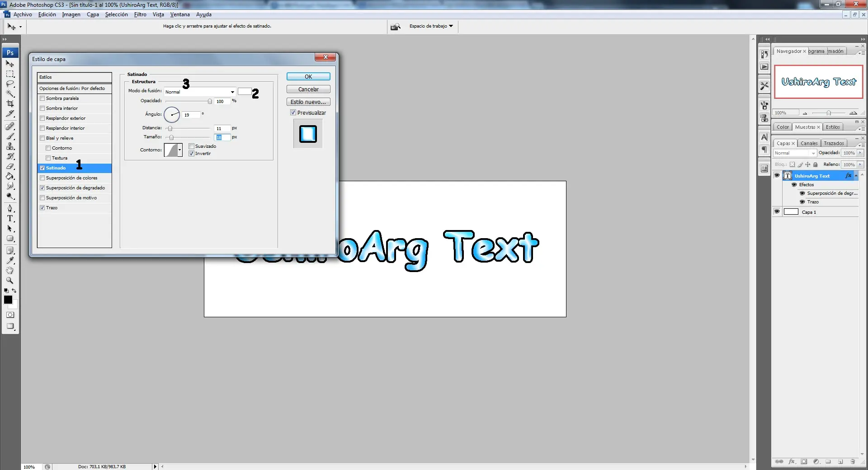
Task: Select the Pen tool
Action: tap(10, 208)
